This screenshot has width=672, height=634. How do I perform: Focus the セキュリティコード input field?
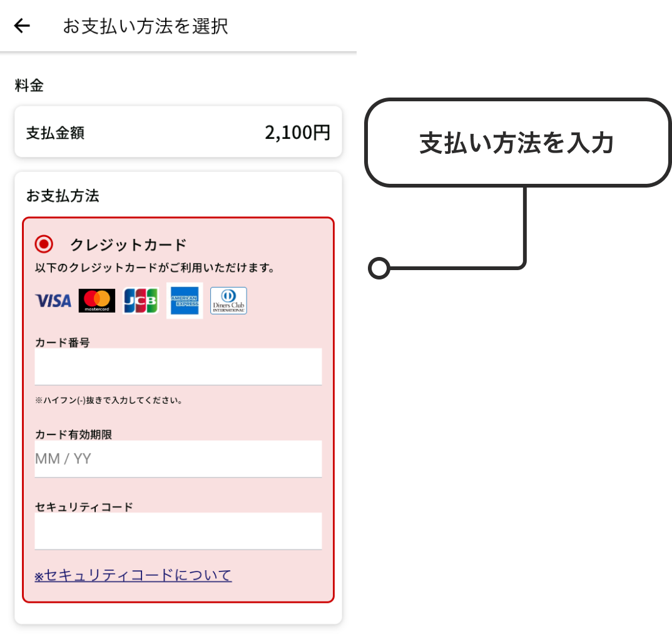(178, 531)
